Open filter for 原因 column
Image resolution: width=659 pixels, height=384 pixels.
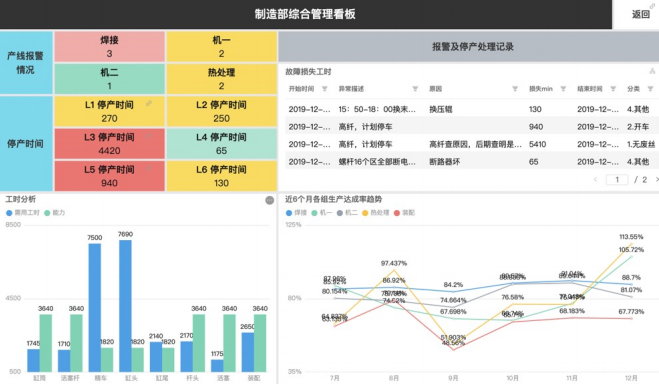click(x=515, y=89)
